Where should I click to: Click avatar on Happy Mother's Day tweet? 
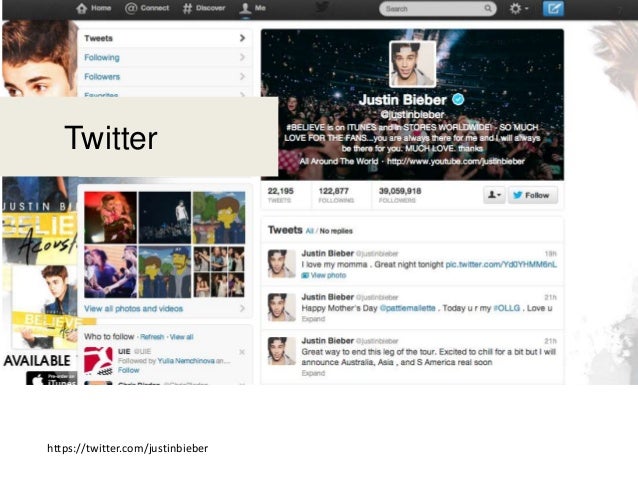[282, 307]
